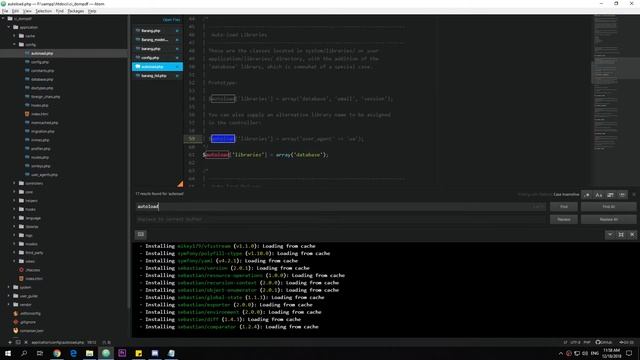Viewport: 640px width, 360px height.
Task: Open Microsoft Edge from taskbar
Action: click(73, 353)
